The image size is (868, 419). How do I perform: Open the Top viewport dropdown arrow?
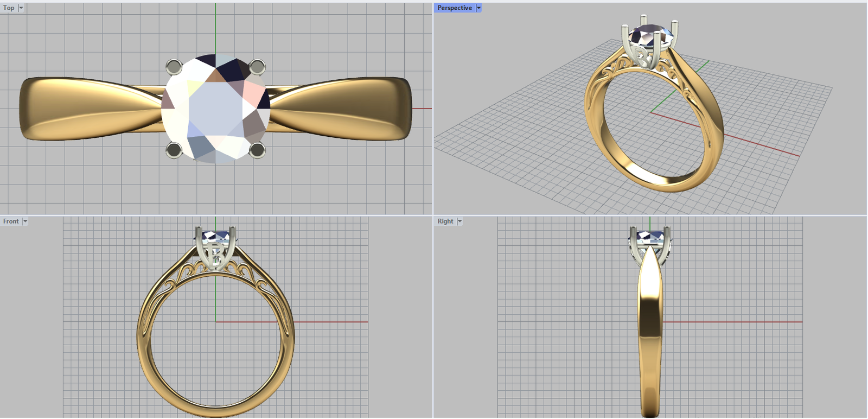21,8
